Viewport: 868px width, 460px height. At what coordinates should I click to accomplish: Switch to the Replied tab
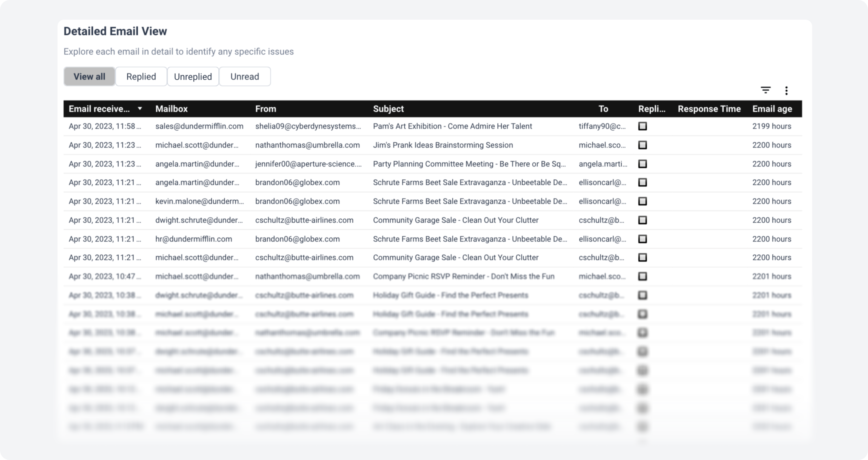141,76
